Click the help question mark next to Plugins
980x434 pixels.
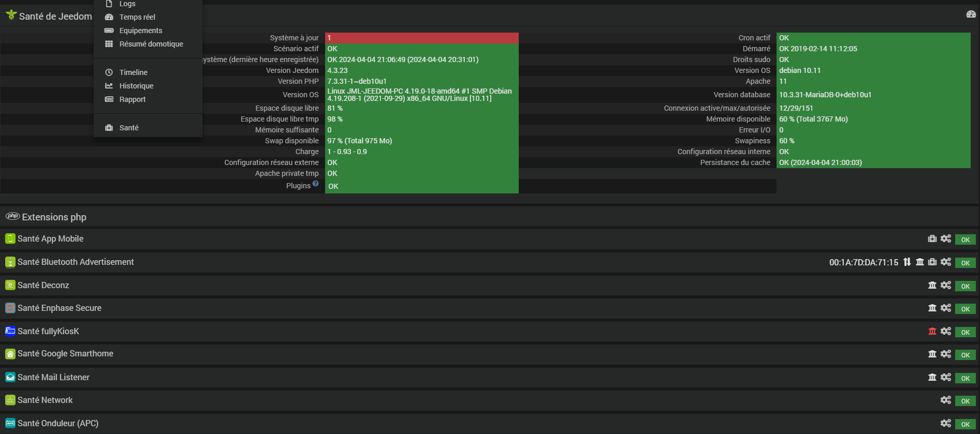click(x=315, y=184)
